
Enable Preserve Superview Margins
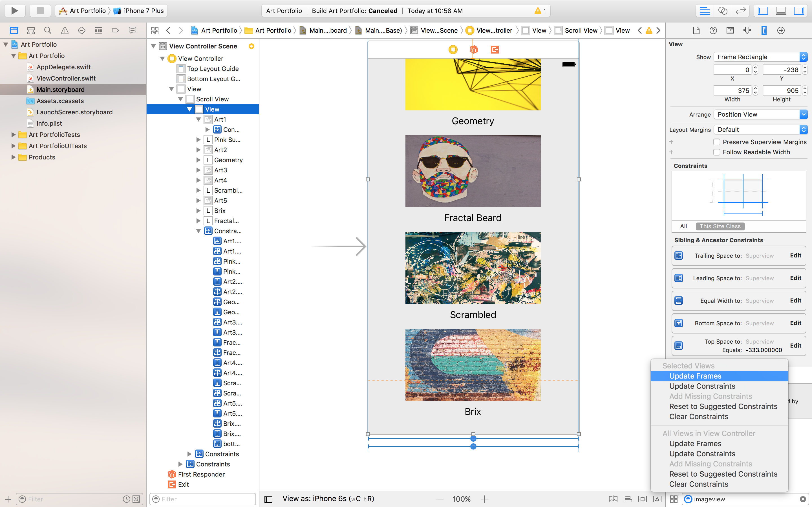(717, 142)
